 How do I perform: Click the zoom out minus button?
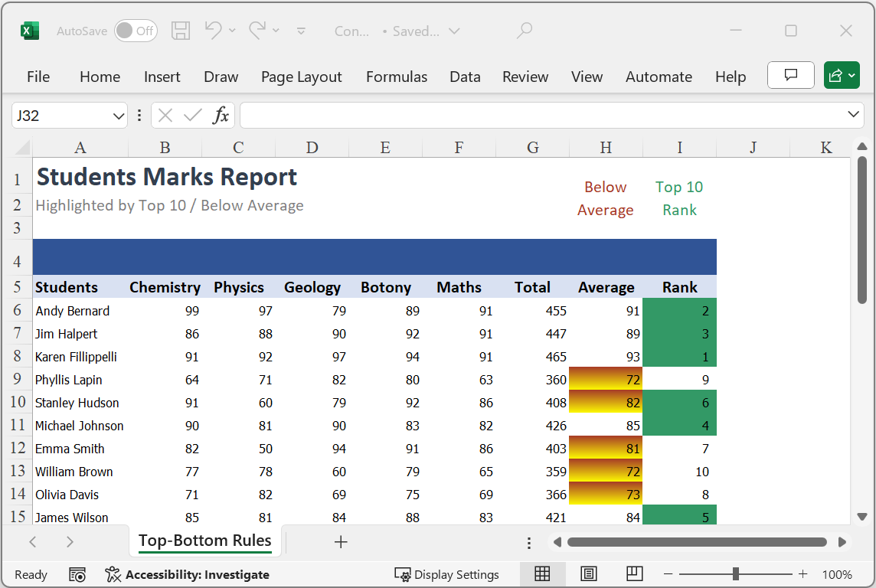point(668,574)
